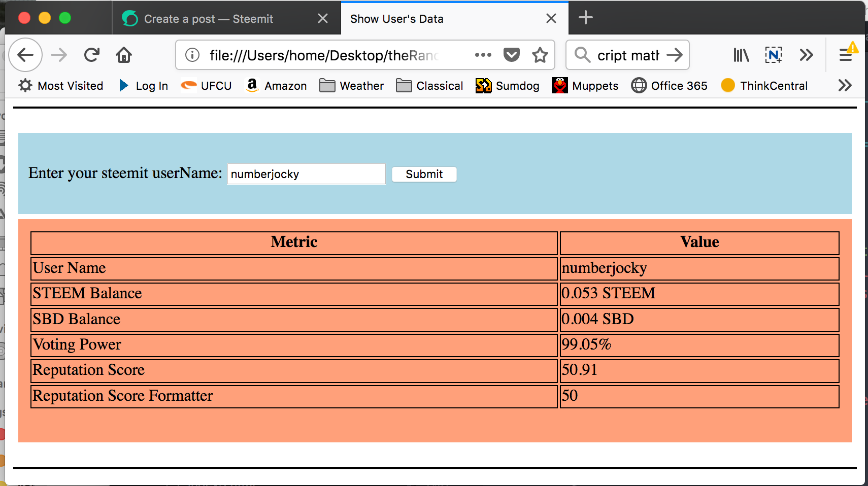Select the 'Voting Power' cell
868x486 pixels.
tap(294, 345)
